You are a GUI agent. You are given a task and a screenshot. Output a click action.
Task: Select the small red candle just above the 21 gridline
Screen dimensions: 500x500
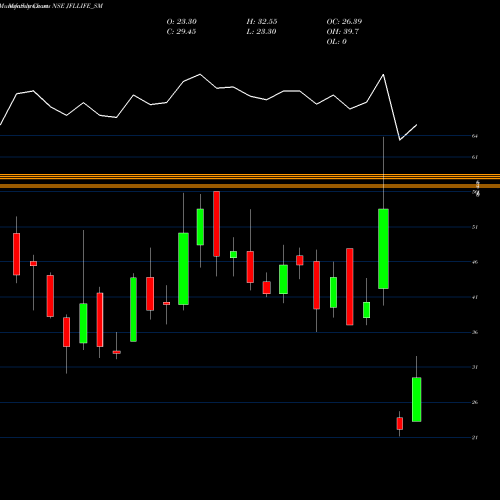point(400,423)
